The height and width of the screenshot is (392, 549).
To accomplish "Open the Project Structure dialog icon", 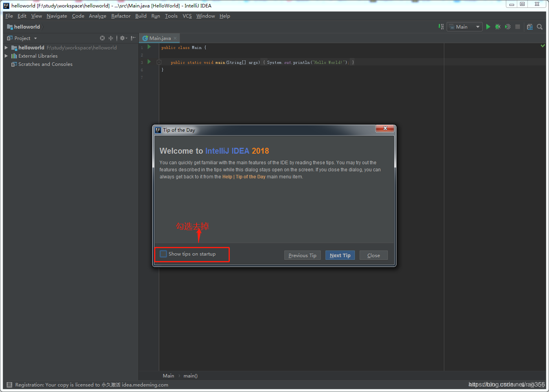I will pyautogui.click(x=530, y=27).
